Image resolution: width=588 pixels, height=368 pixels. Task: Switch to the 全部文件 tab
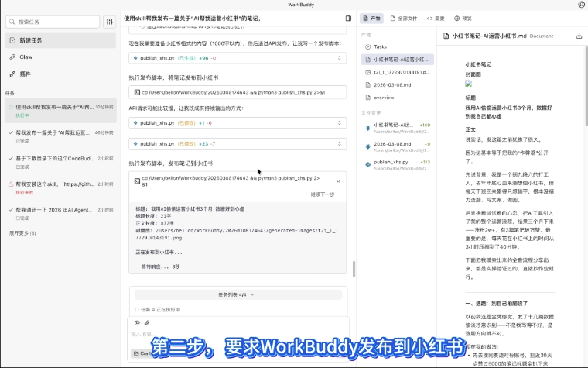point(404,19)
